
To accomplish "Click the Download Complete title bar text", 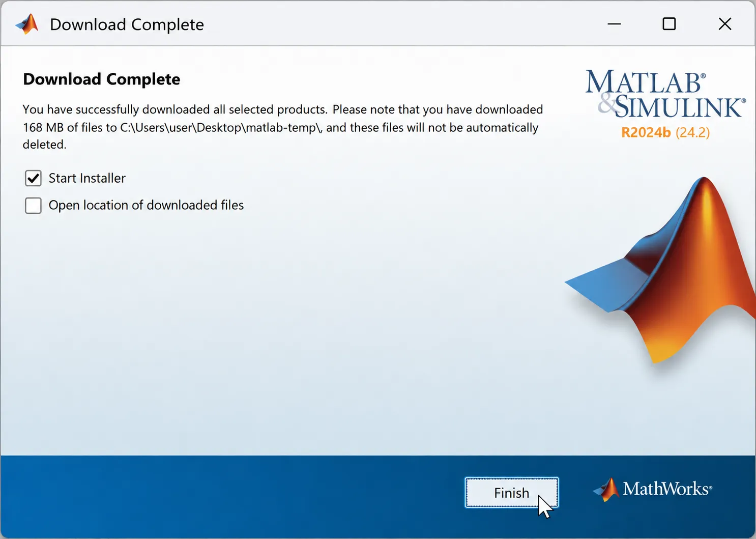I will coord(127,24).
